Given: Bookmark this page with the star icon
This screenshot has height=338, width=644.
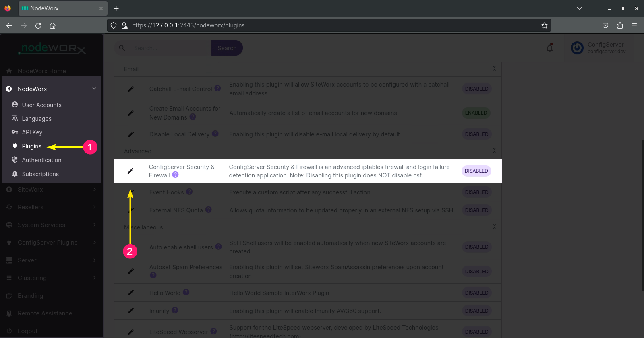Looking at the screenshot, I should pos(545,25).
